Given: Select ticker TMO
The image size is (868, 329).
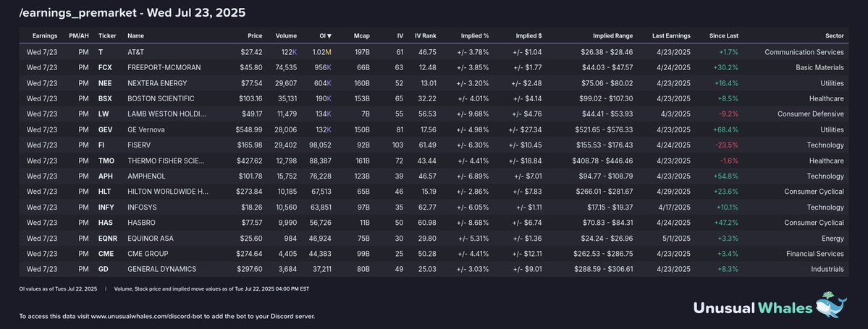Looking at the screenshot, I should coord(106,161).
